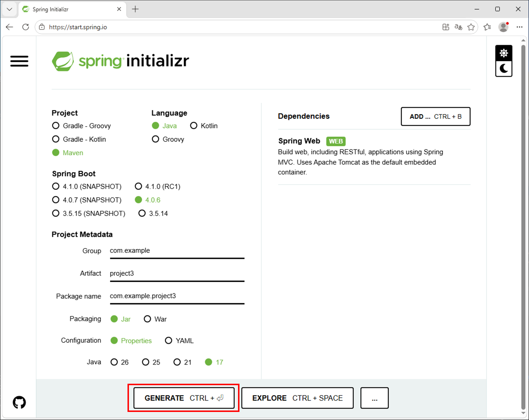Image resolution: width=529 pixels, height=420 pixels.
Task: Open the tab actions dropdown arrow
Action: (x=9, y=9)
